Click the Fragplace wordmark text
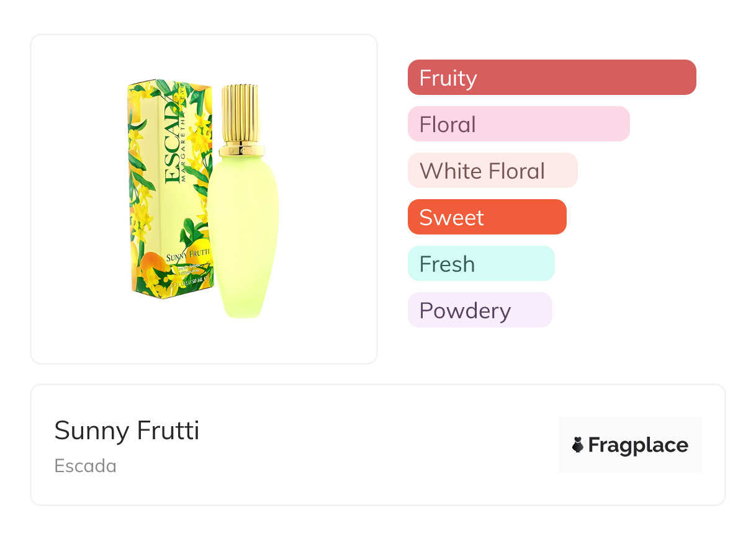Image resolution: width=756 pixels, height=536 pixels. (x=638, y=445)
